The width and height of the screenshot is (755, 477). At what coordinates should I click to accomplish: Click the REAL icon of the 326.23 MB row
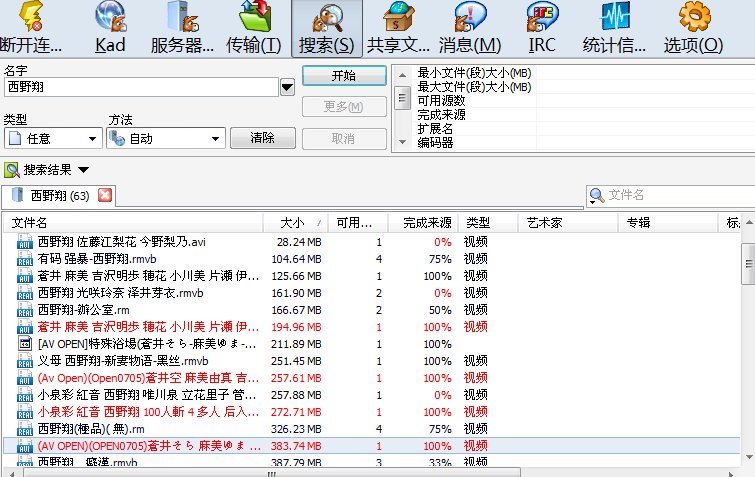point(25,429)
